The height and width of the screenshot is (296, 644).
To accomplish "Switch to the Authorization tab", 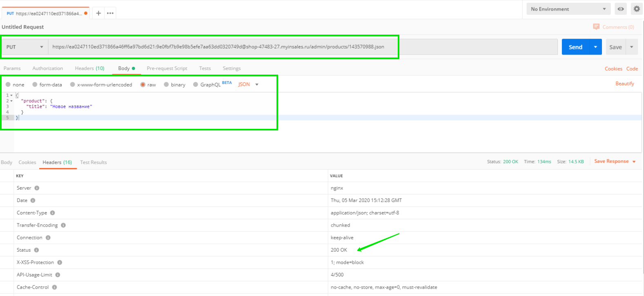I will (48, 68).
